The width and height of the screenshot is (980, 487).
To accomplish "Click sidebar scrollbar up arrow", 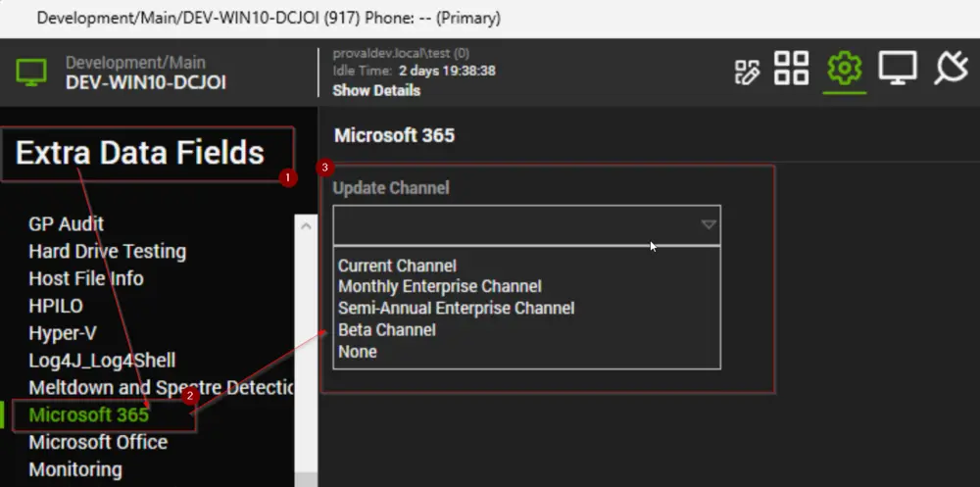I will coord(306,226).
